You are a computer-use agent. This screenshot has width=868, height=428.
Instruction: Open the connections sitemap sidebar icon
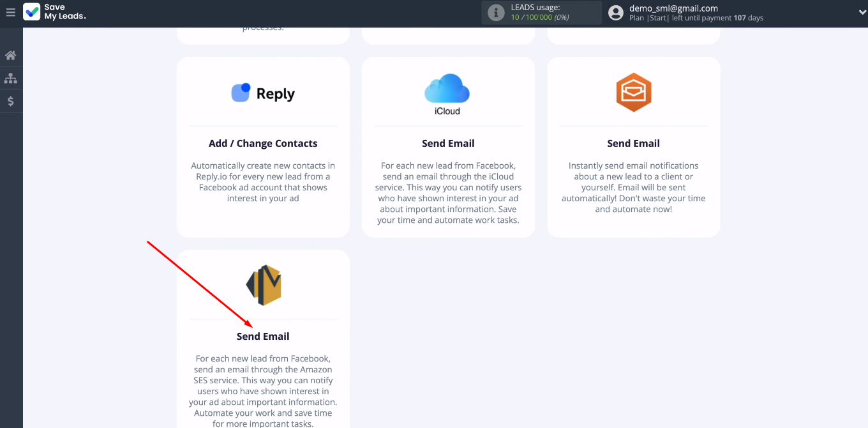(x=11, y=79)
